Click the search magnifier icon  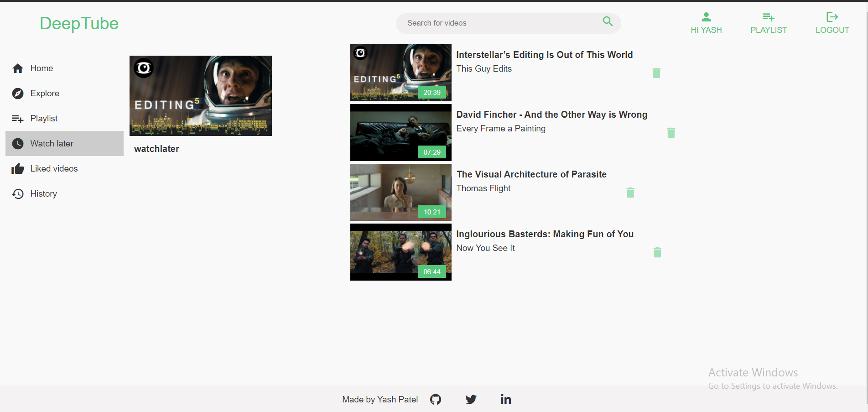pyautogui.click(x=608, y=21)
